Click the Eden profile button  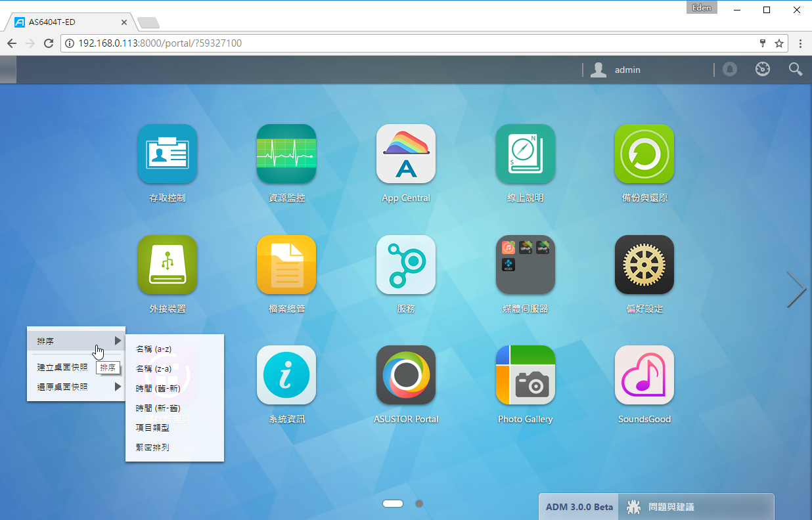pos(702,8)
